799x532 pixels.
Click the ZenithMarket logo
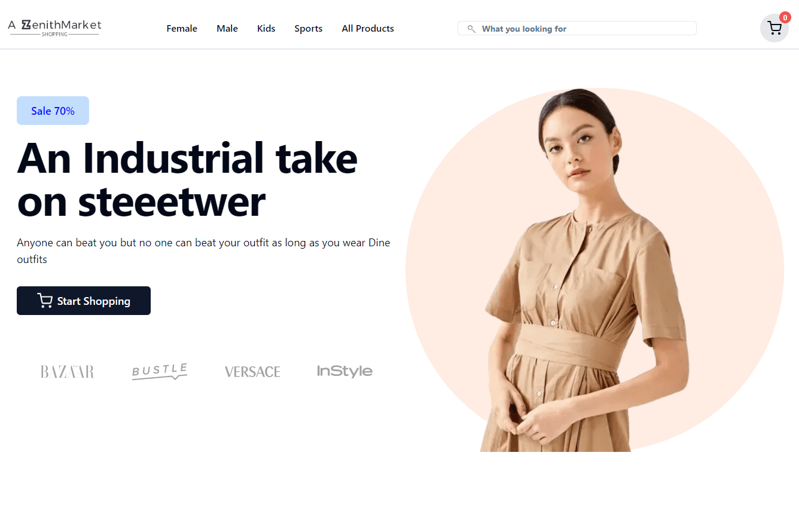click(x=54, y=27)
